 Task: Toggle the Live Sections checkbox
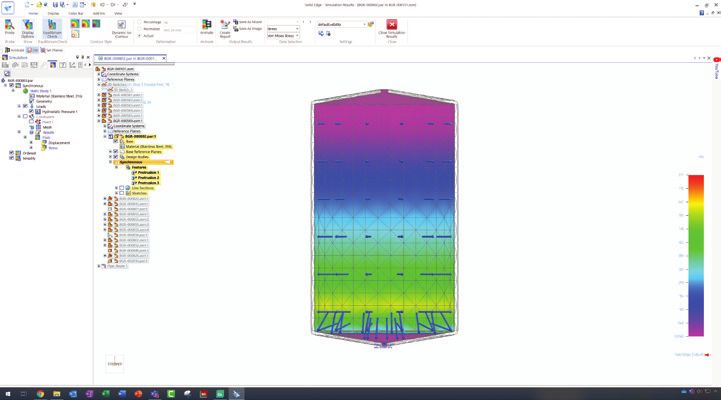122,188
